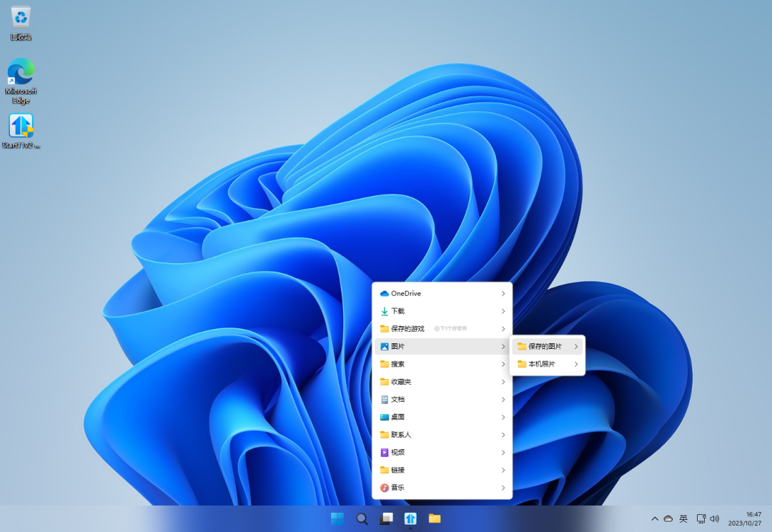This screenshot has height=532, width=772.
Task: Select 下载 in the folder menu
Action: click(397, 311)
